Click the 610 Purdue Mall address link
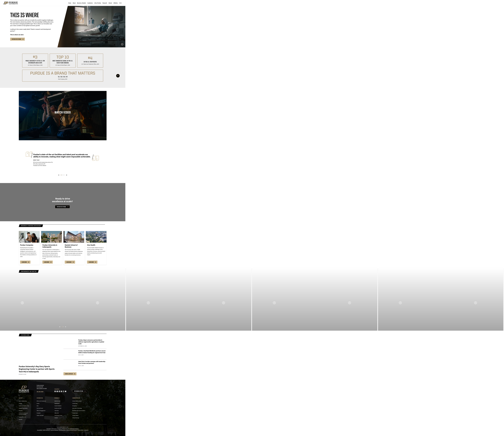Screen dimensions: 504x436 40,387
